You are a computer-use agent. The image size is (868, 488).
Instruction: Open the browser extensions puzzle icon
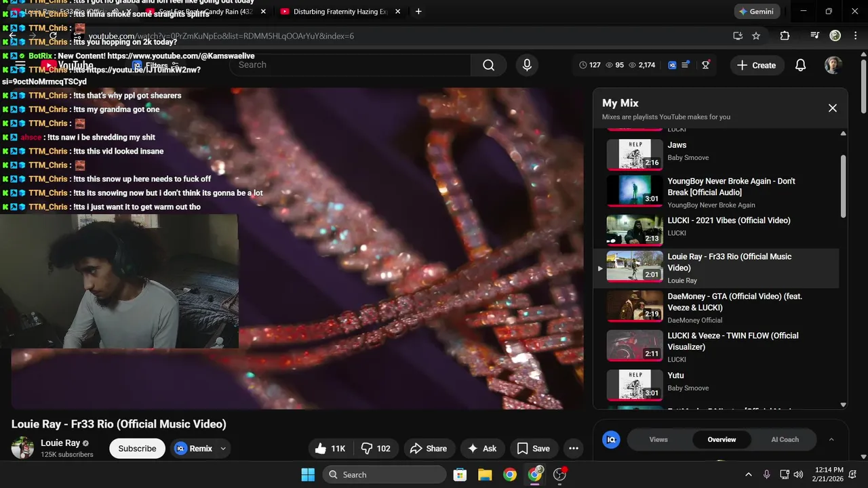(785, 36)
